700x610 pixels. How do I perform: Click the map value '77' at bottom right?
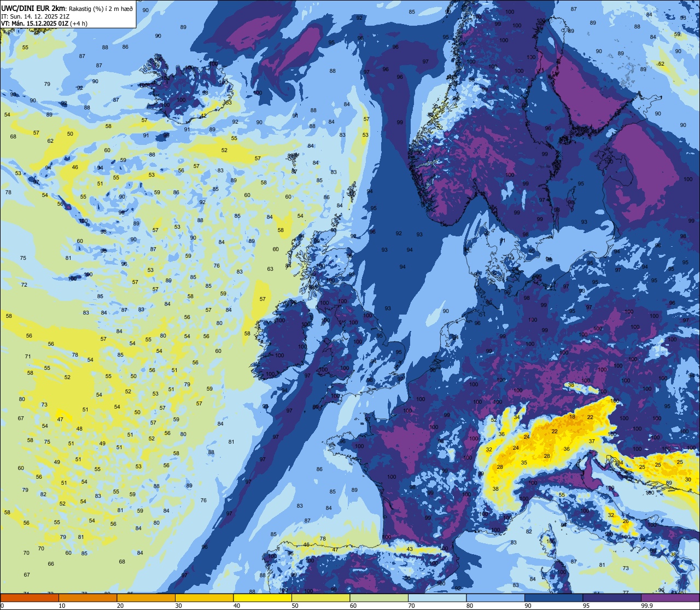[626, 592]
